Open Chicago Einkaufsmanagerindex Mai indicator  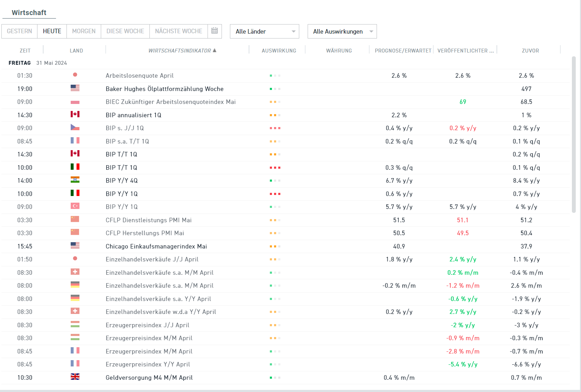click(x=156, y=246)
